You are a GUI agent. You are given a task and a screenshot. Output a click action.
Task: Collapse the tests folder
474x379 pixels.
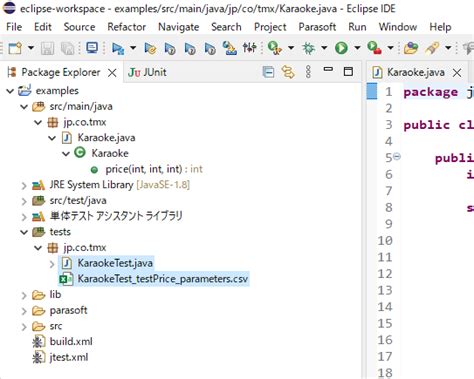(24, 232)
